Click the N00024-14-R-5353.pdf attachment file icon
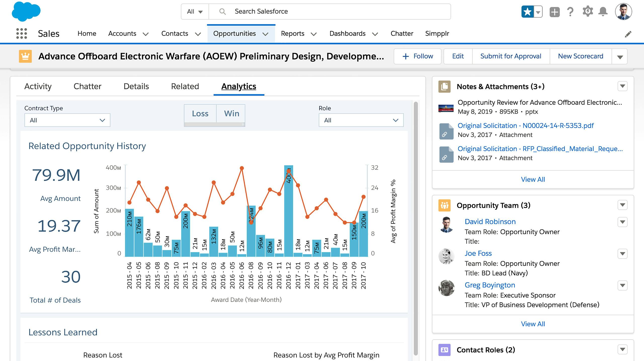The height and width of the screenshot is (361, 644). point(446,131)
